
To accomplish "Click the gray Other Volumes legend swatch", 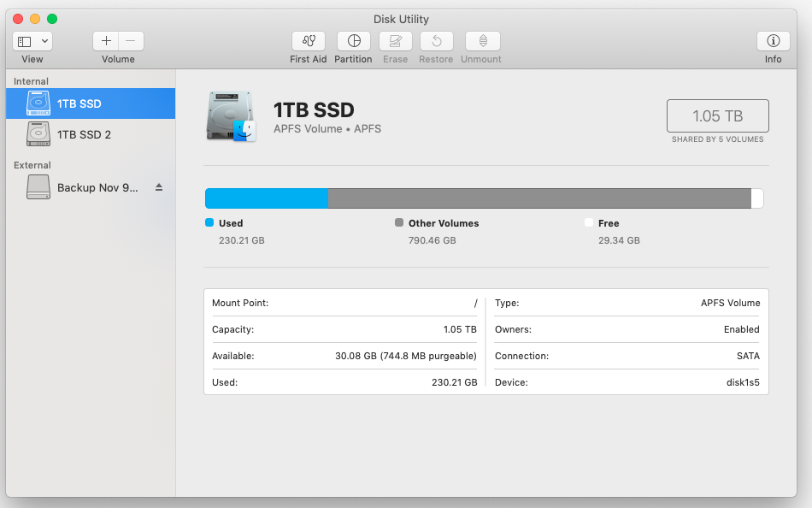I will [x=399, y=222].
